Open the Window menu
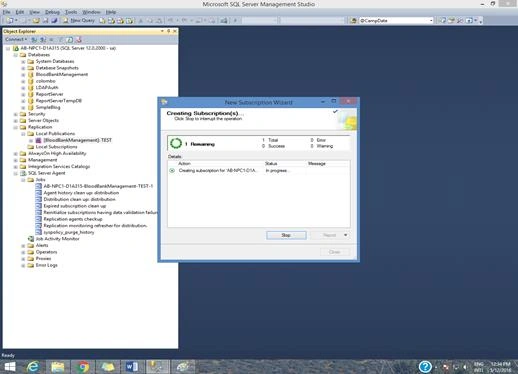This screenshot has height=374, width=518. [91, 12]
